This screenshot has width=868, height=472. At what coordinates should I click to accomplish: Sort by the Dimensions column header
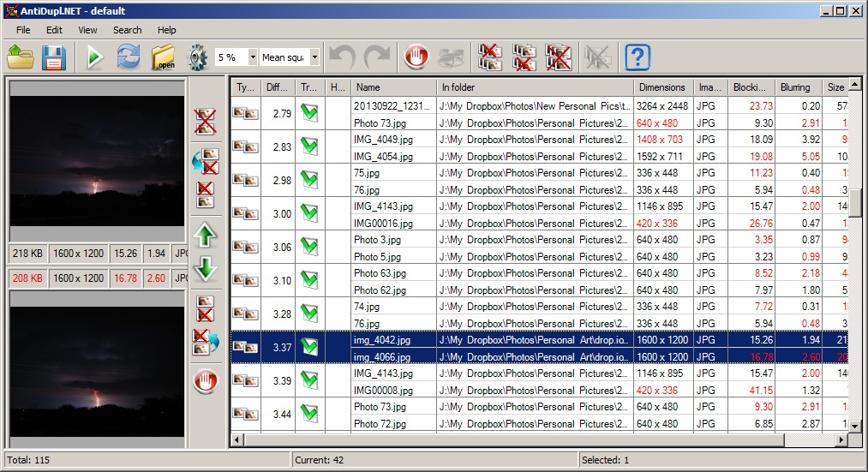[663, 87]
